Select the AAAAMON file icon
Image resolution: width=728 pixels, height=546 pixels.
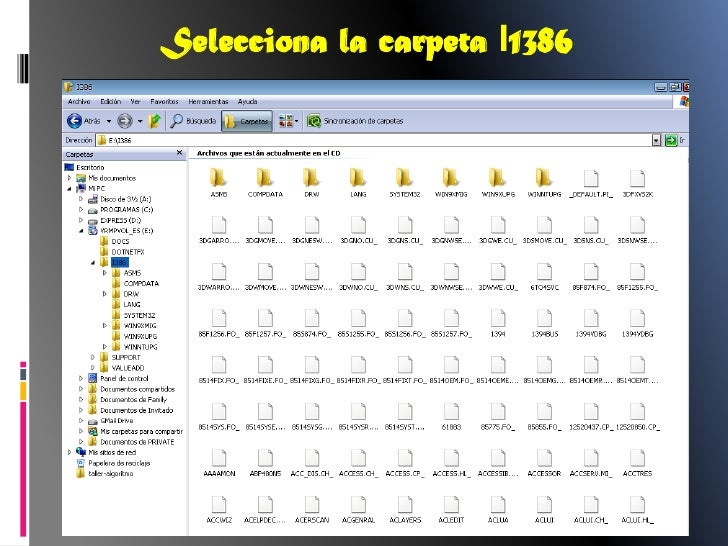pyautogui.click(x=219, y=457)
